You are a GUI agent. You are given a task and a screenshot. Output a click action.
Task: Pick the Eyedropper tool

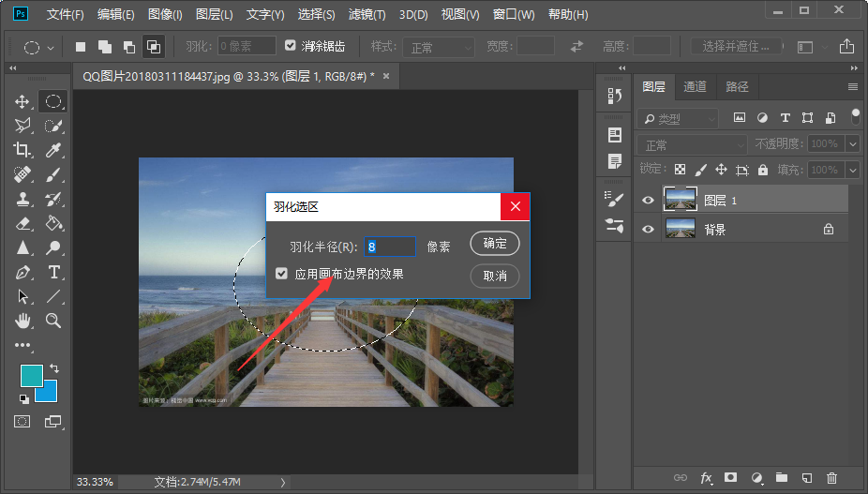coord(53,150)
